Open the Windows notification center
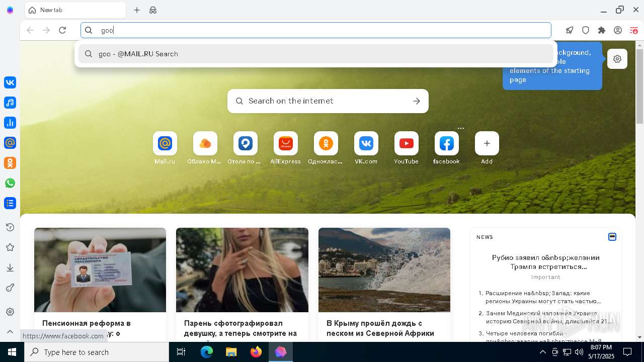This screenshot has height=362, width=644. 627,352
